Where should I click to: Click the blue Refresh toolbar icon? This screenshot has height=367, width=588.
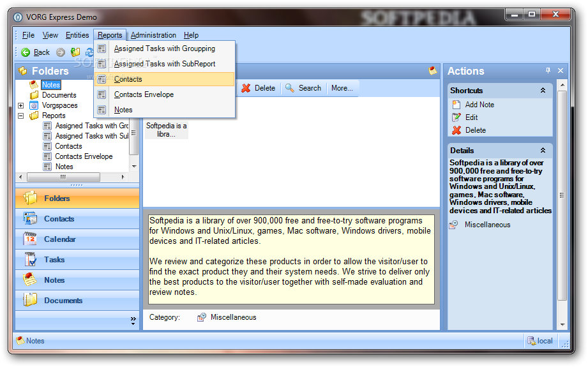[x=89, y=52]
